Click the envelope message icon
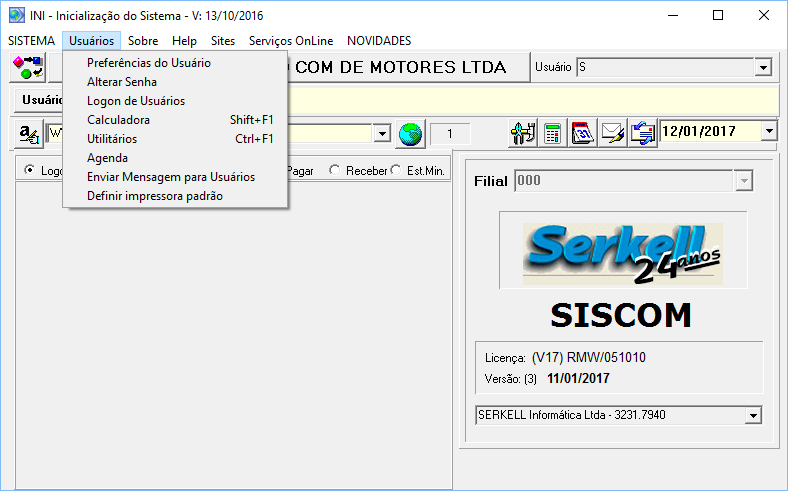This screenshot has height=491, width=788. tap(613, 134)
